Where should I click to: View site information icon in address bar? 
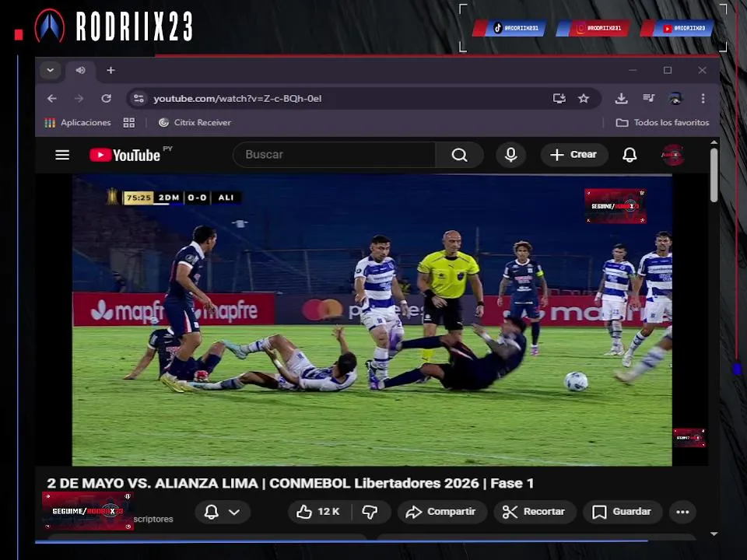pos(139,99)
